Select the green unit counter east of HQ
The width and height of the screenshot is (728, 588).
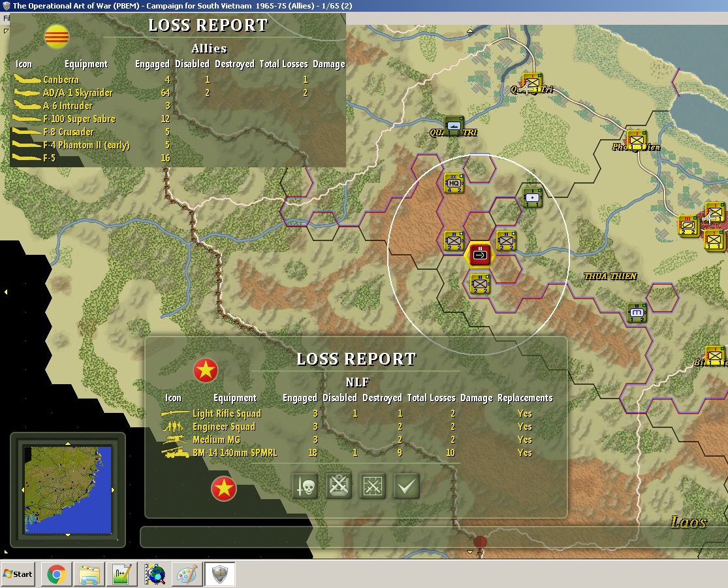pos(532,198)
